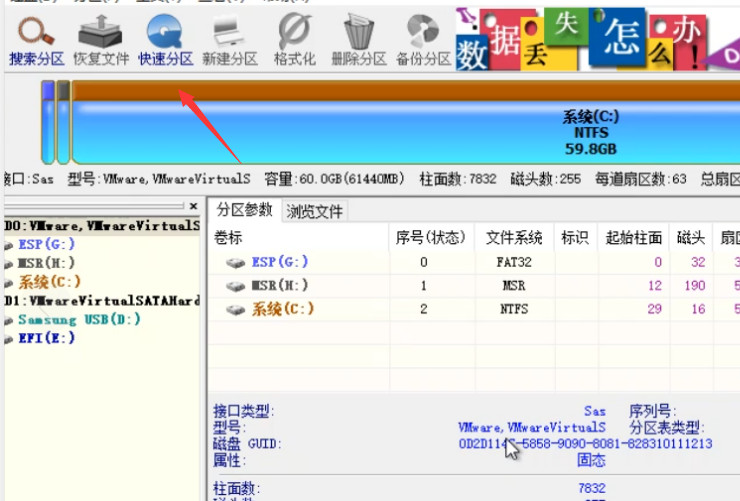
Task: Click the disk GUID value text
Action: (x=585, y=444)
